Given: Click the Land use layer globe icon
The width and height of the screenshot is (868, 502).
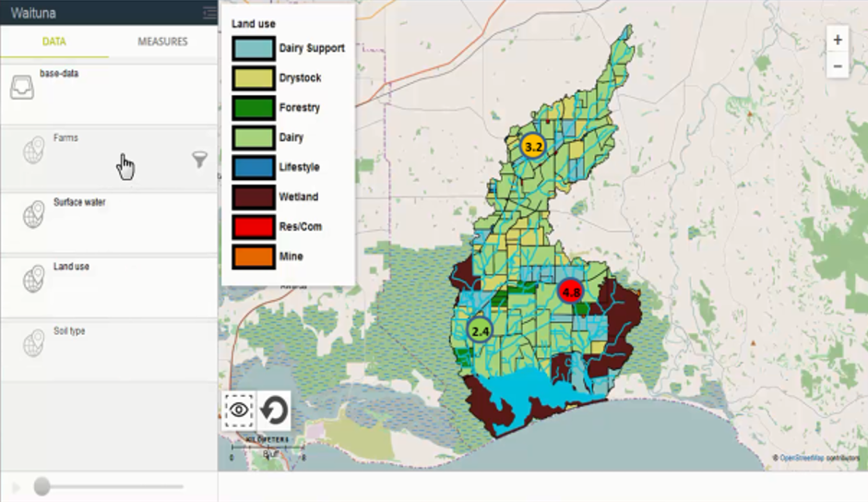Looking at the screenshot, I should (x=33, y=279).
